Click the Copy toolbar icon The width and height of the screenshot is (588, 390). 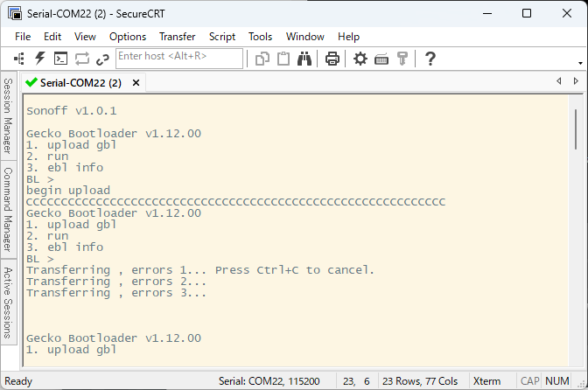tap(262, 59)
